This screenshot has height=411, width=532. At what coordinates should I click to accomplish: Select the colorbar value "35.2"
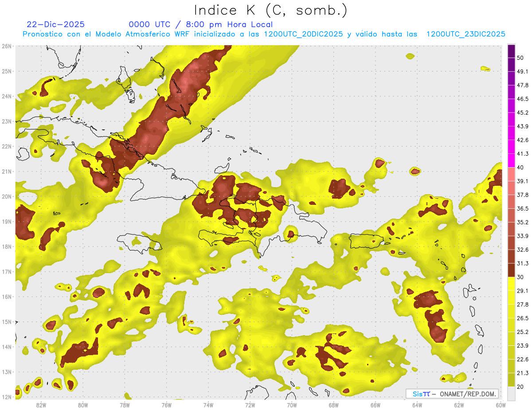523,222
